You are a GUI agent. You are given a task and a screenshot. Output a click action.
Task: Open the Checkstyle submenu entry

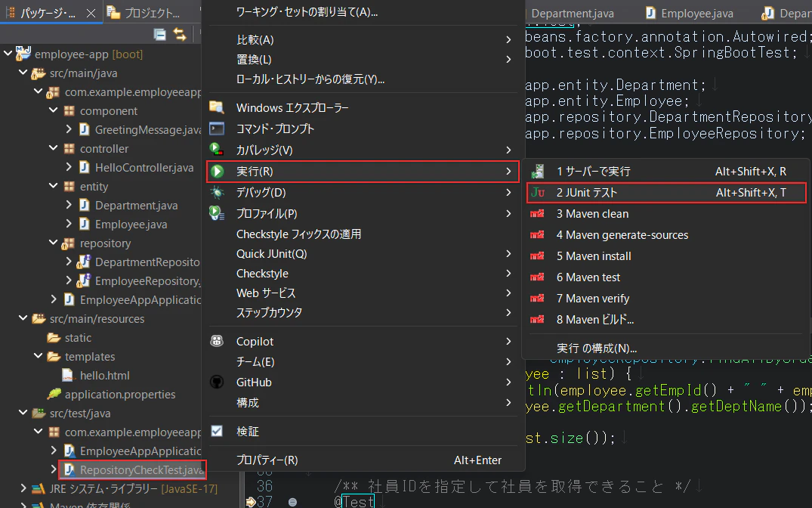[x=363, y=274]
